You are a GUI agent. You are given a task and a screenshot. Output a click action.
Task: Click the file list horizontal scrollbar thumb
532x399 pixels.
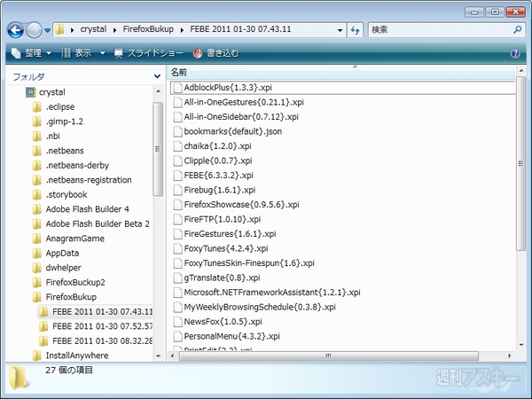328,356
